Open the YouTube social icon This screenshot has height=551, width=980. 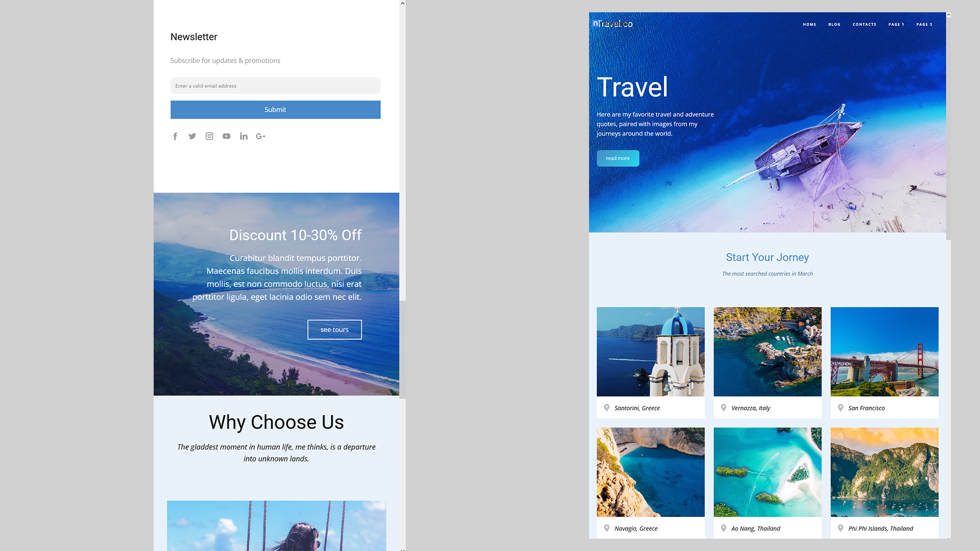tap(227, 136)
